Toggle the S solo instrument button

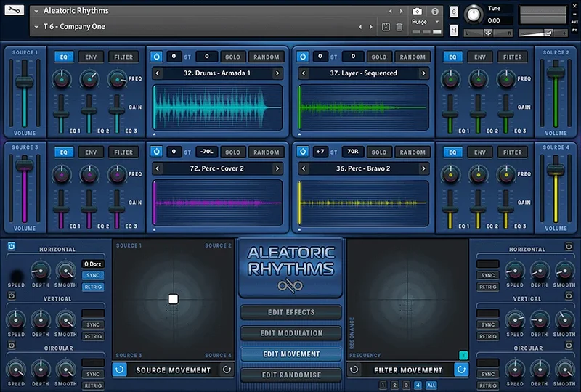[x=453, y=12]
